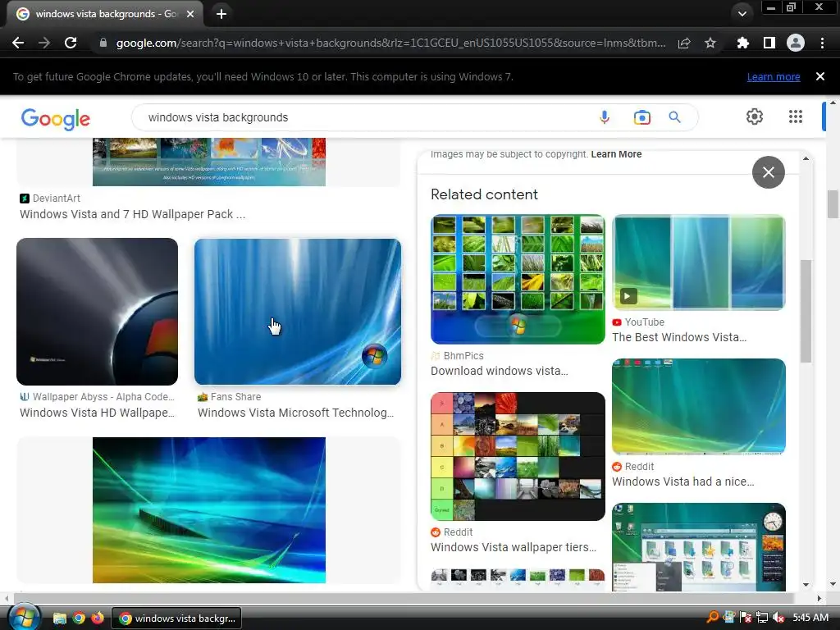Click the preview panel scrollbar thumb
840x630 pixels.
coord(806,312)
